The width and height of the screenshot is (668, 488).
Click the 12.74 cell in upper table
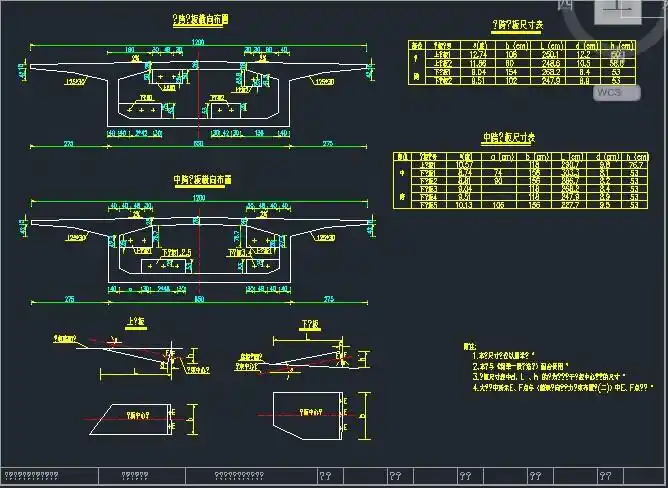coord(478,54)
